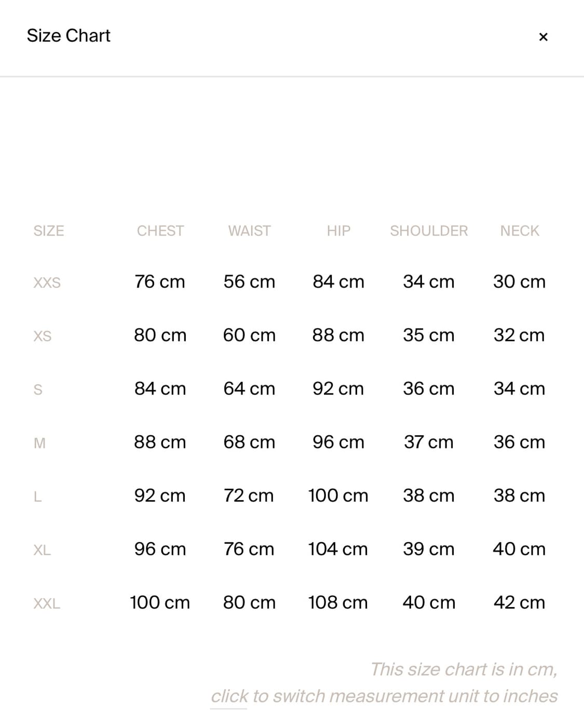This screenshot has height=728, width=584.
Task: Click the XXS size row label
Action: (47, 283)
